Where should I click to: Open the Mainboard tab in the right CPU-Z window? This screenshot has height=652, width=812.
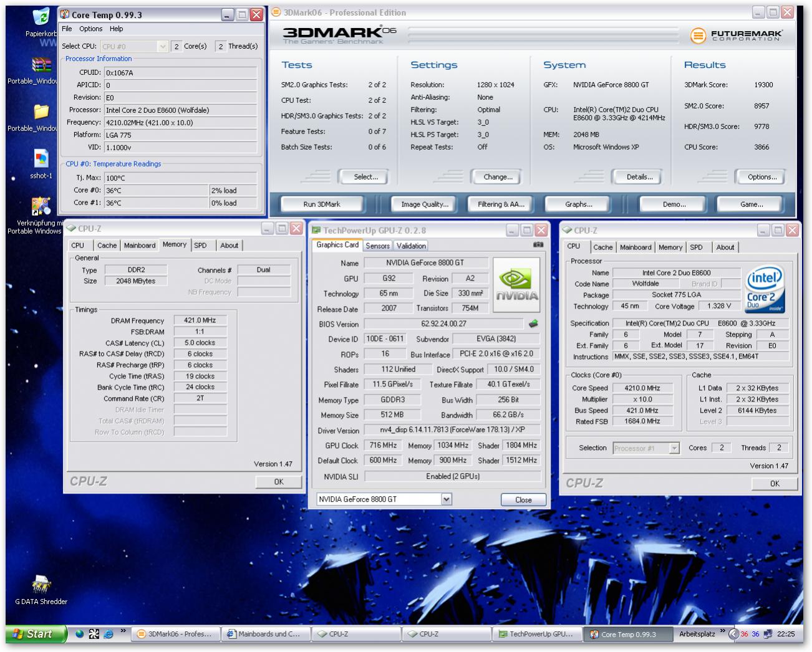[x=636, y=247]
